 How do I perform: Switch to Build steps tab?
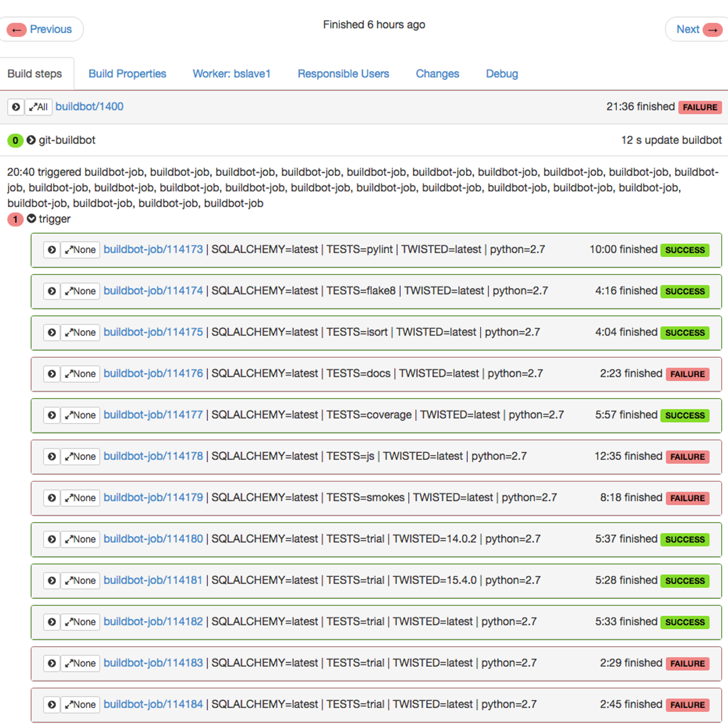pyautogui.click(x=35, y=74)
